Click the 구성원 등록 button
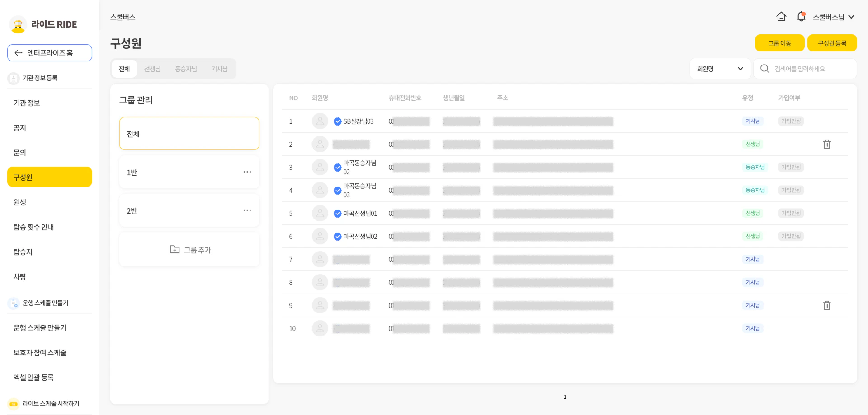 coord(832,43)
